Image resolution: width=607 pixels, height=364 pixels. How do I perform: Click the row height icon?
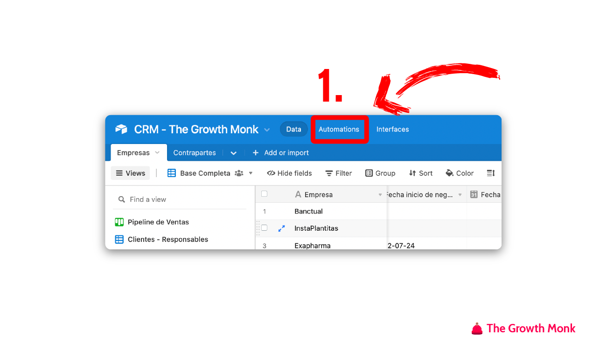tap(491, 173)
